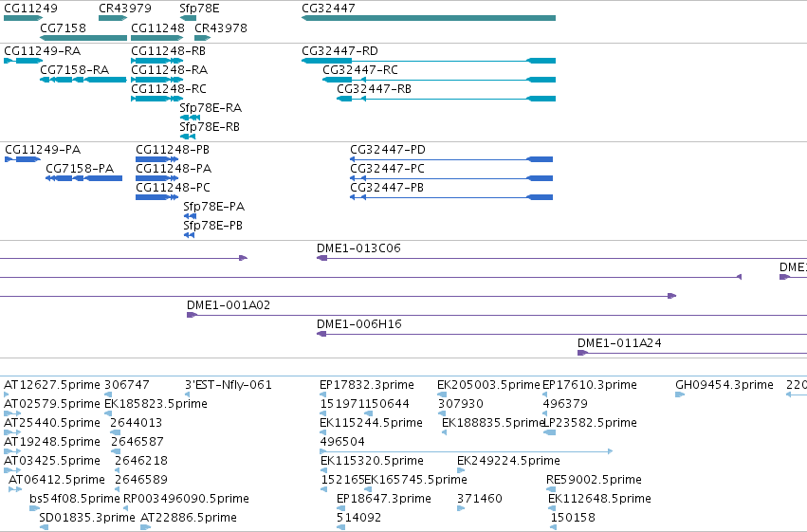Click EST AT02579.5prime
807x532 pixels.
(x=12, y=413)
